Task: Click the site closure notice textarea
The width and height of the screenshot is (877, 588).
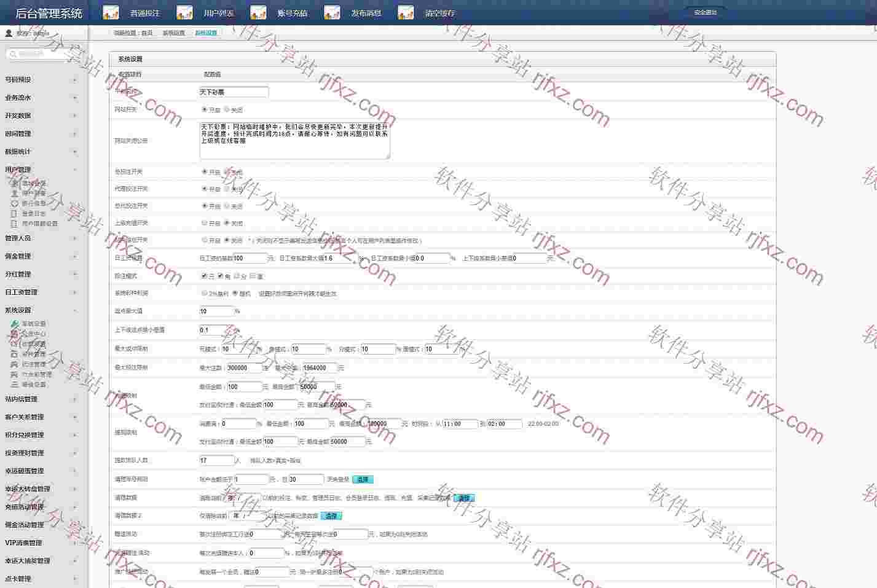Action: tap(294, 140)
